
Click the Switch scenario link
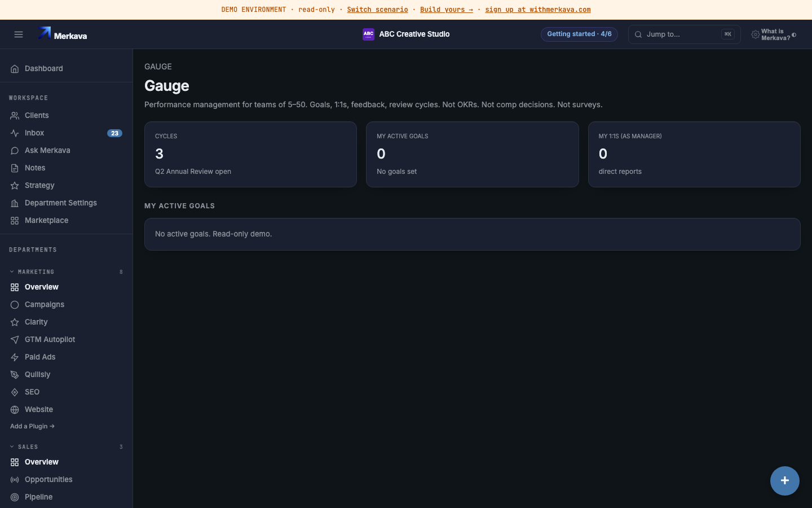click(377, 10)
